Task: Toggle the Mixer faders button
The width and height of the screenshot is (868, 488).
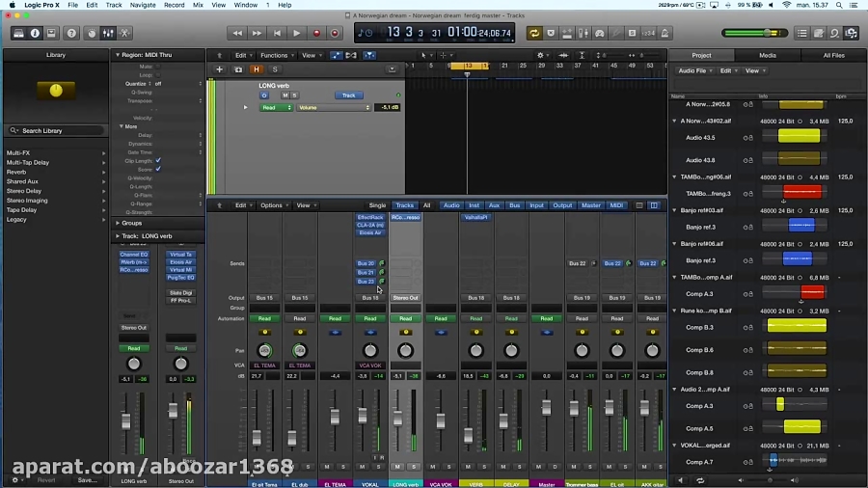Action: click(108, 33)
